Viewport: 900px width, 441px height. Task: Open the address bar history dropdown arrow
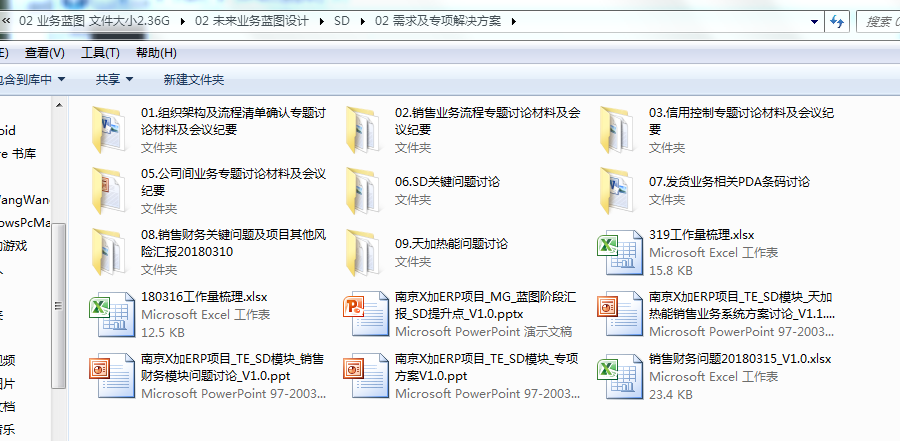click(813, 20)
